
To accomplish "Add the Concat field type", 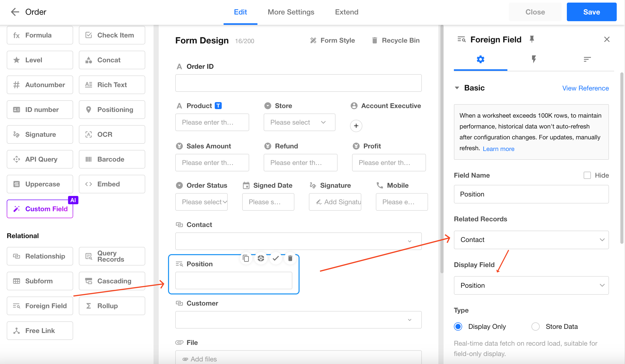I will (112, 60).
